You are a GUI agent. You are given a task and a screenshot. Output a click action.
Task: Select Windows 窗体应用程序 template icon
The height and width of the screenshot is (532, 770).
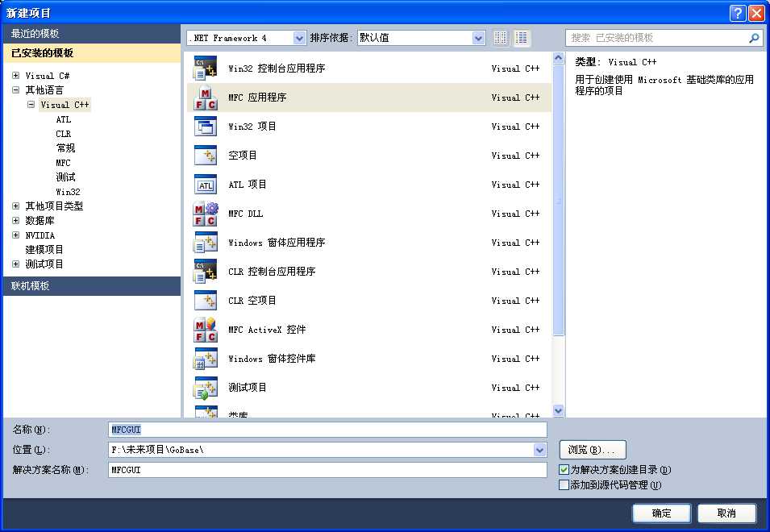point(206,243)
